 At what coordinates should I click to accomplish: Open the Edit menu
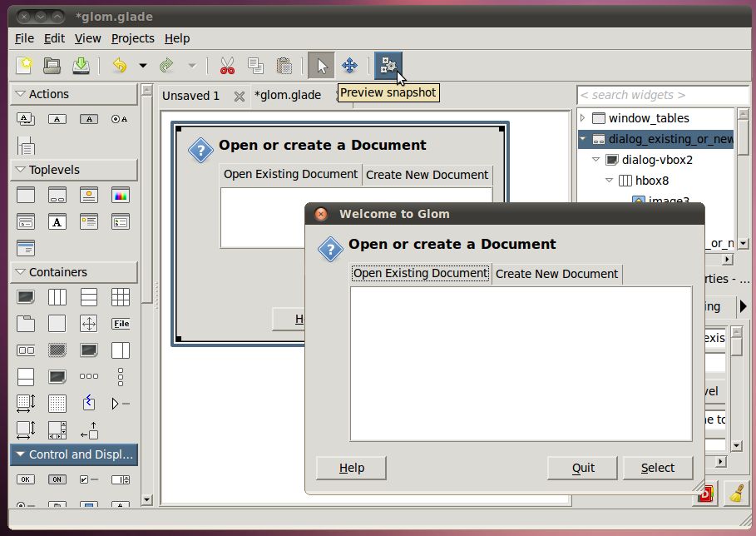[54, 38]
